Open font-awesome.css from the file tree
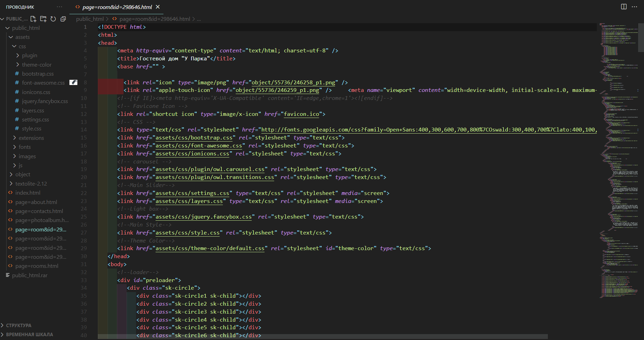Image resolution: width=644 pixels, height=340 pixels. pos(43,83)
